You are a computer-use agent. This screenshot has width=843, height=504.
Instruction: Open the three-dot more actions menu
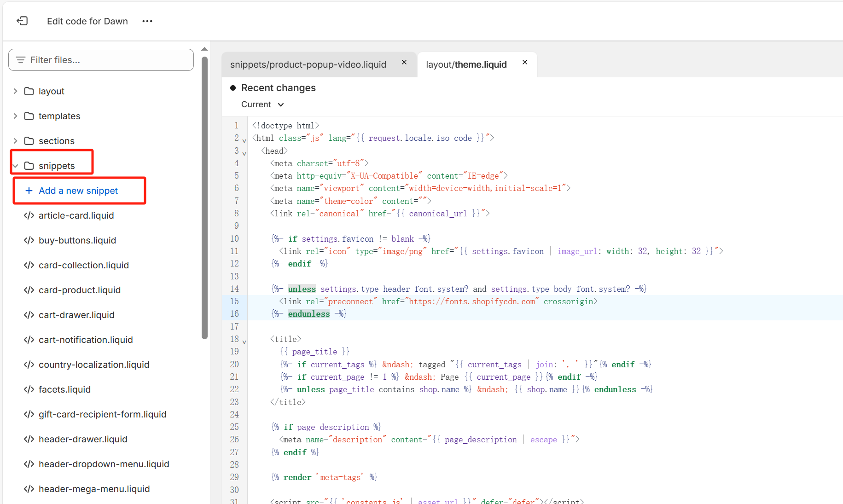pos(147,21)
